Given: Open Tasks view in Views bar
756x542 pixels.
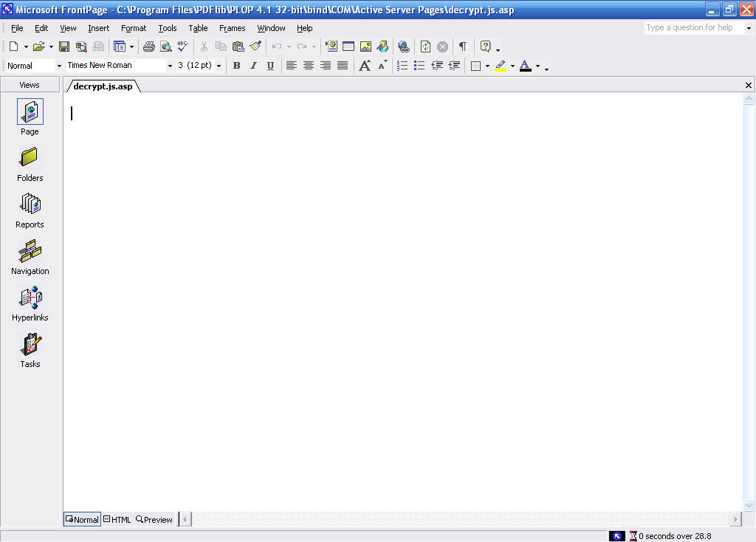Looking at the screenshot, I should [x=30, y=351].
